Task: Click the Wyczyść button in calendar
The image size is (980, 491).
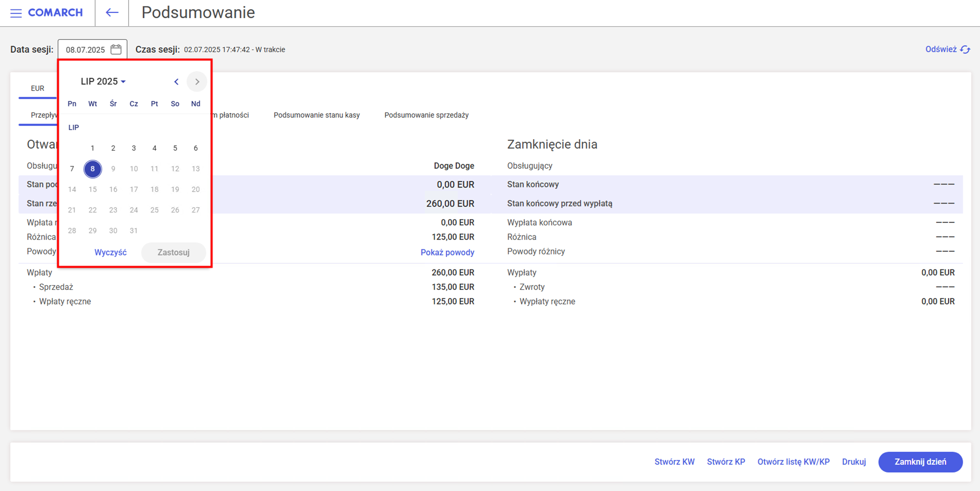Action: pyautogui.click(x=110, y=252)
